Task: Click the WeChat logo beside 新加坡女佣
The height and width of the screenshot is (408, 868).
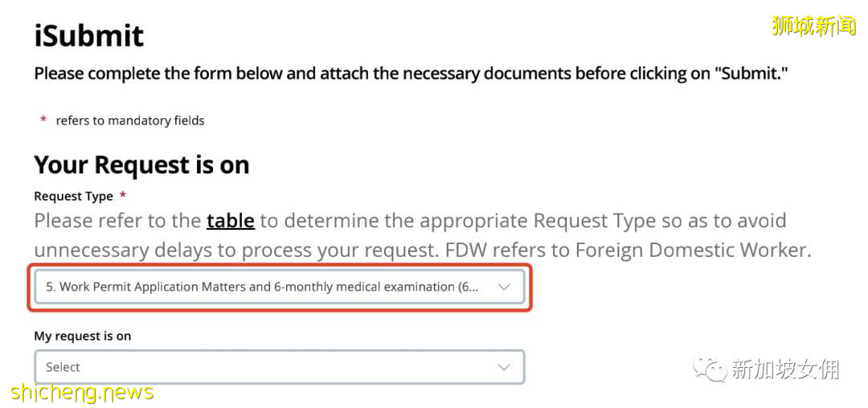Action: pyautogui.click(x=710, y=369)
